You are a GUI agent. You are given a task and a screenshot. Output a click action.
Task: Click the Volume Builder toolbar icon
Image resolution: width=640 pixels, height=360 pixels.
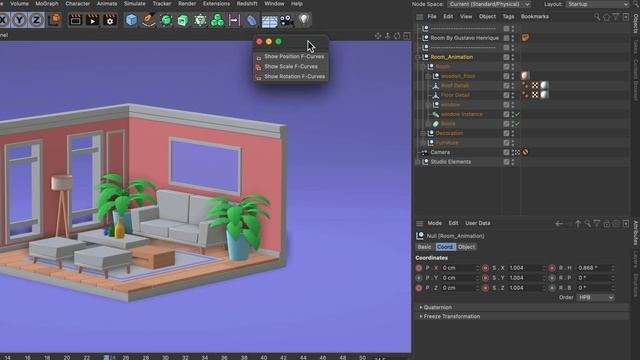(200, 20)
